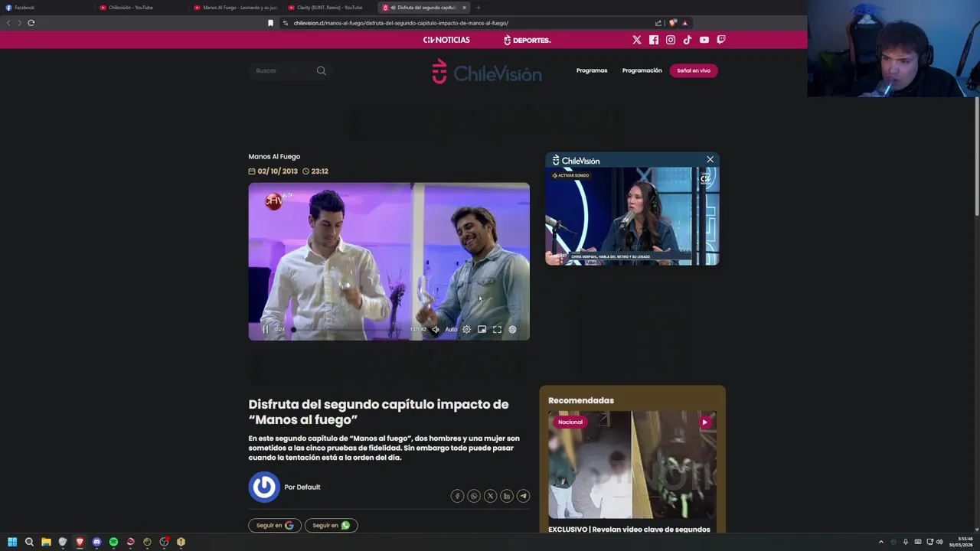The width and height of the screenshot is (980, 551).
Task: Switch the video to fullscreen
Action: [497, 330]
